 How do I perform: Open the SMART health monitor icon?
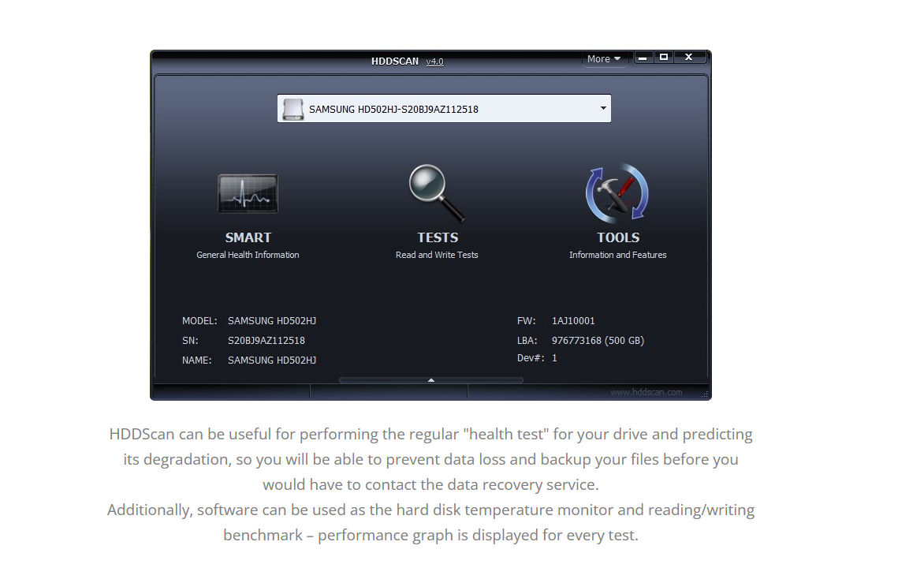tap(248, 193)
